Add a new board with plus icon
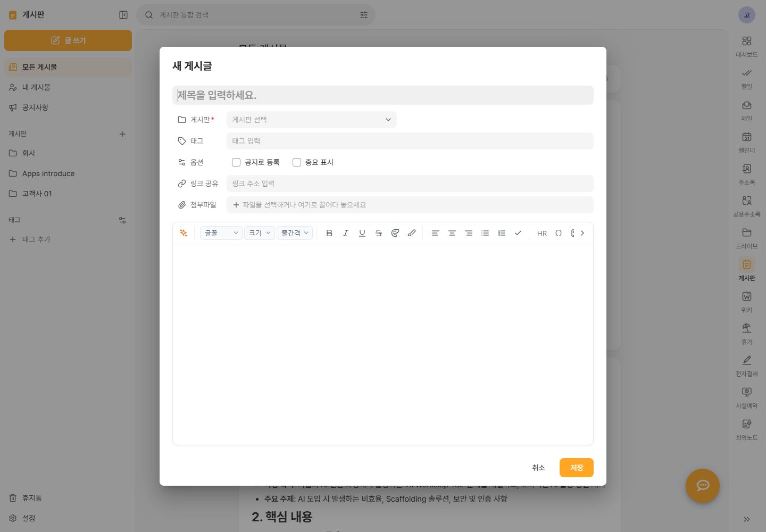The image size is (766, 532). pyautogui.click(x=122, y=134)
